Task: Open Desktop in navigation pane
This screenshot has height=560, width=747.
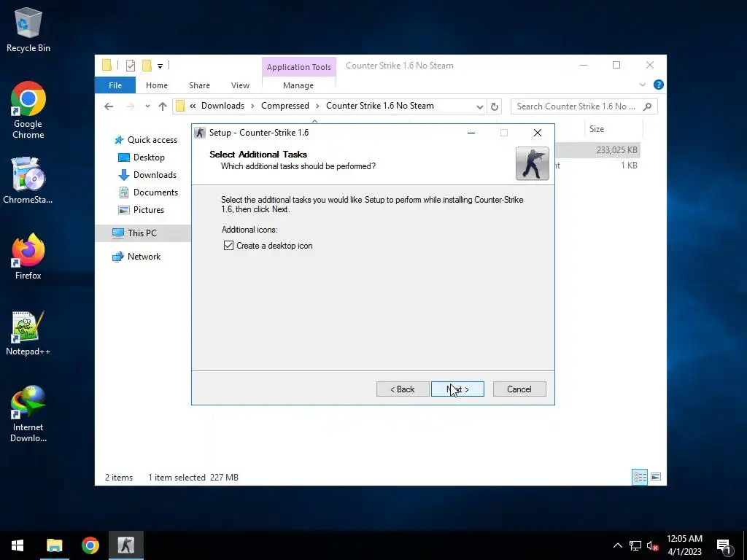Action: 142,157
